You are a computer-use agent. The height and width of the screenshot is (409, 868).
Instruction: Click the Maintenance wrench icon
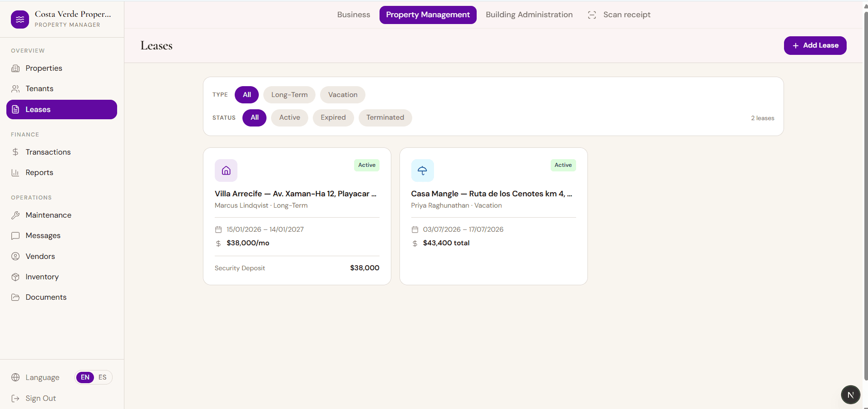coord(15,215)
